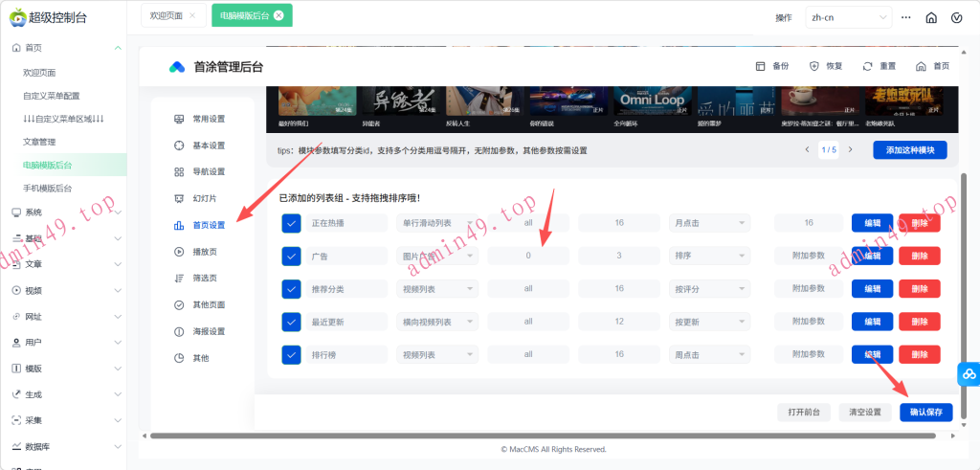Click the reset (重置) refresh icon
Image resolution: width=980 pixels, height=470 pixels.
click(868, 66)
